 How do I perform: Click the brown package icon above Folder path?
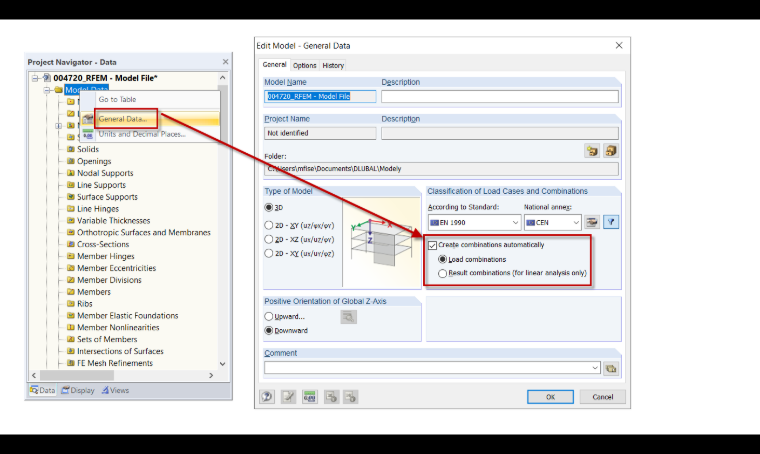click(611, 151)
